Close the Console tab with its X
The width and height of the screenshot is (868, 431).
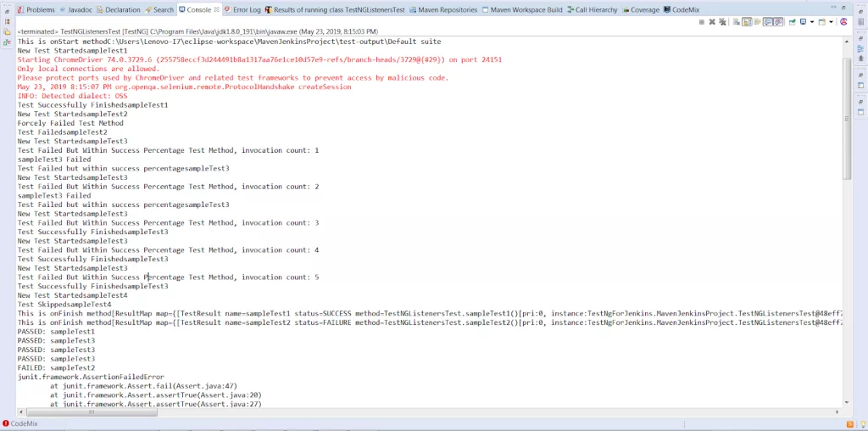click(x=216, y=9)
